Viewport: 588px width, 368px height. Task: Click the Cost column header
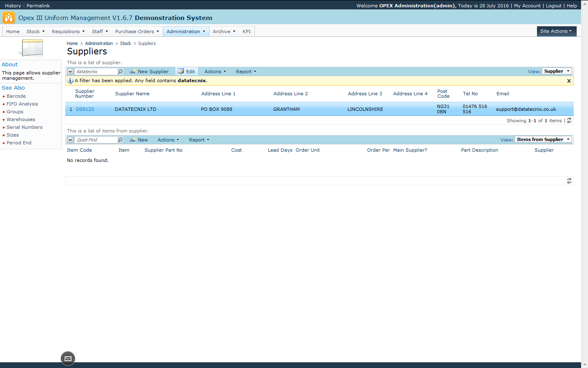tap(236, 150)
